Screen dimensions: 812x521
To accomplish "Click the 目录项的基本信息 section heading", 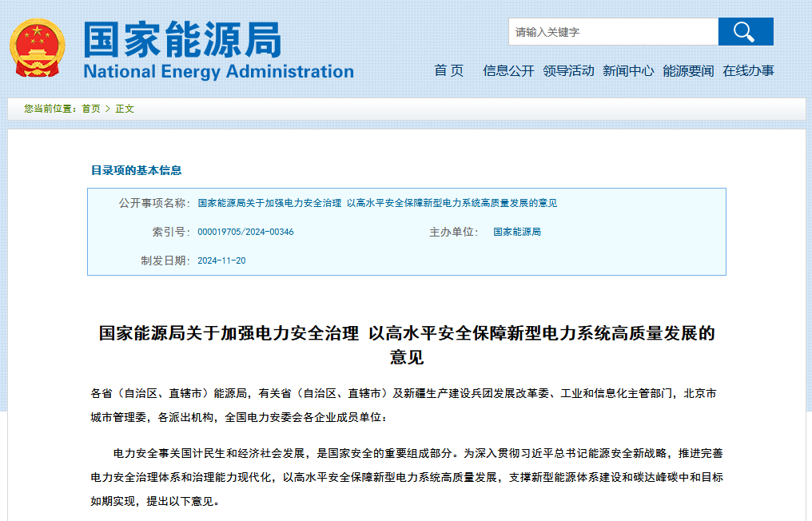I will pyautogui.click(x=136, y=170).
